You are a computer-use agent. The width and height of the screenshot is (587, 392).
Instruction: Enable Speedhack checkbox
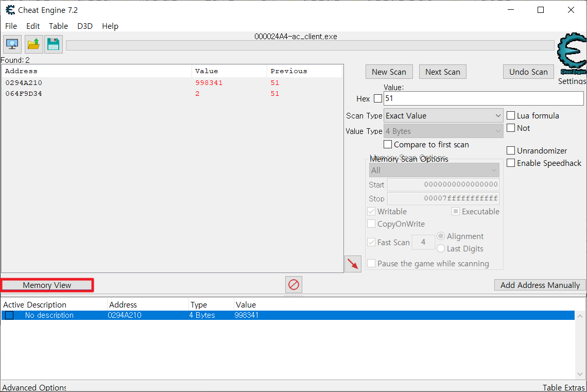[511, 163]
